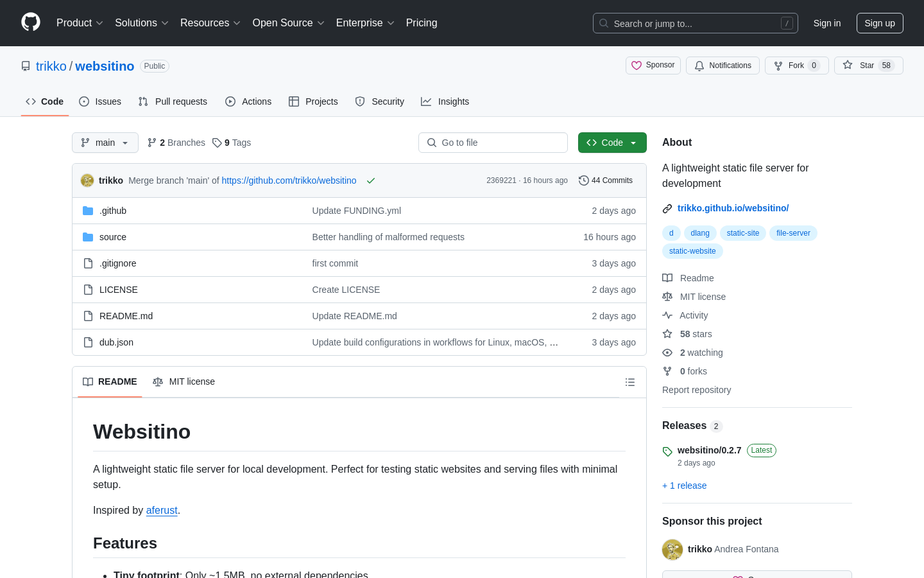The width and height of the screenshot is (924, 578).
Task: Open README outline list icon
Action: click(630, 382)
